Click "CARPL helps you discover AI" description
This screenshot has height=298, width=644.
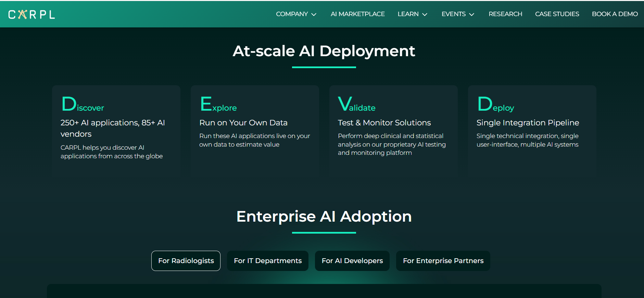pos(112,152)
